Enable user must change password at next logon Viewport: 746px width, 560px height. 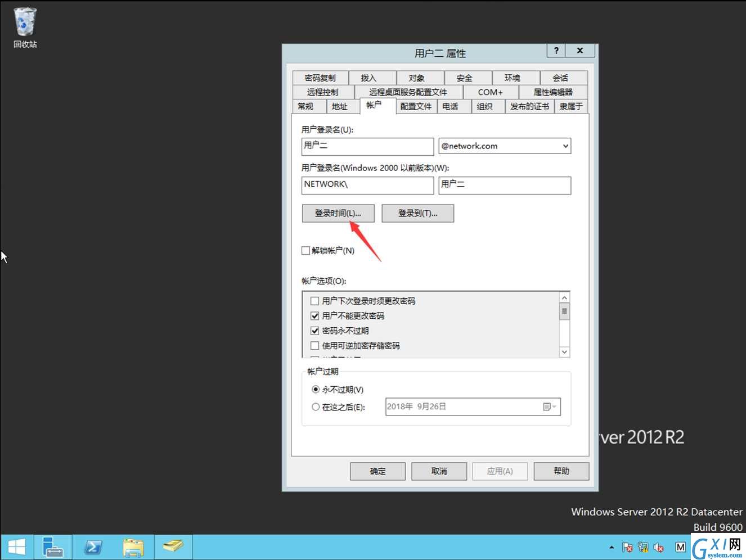[315, 301]
